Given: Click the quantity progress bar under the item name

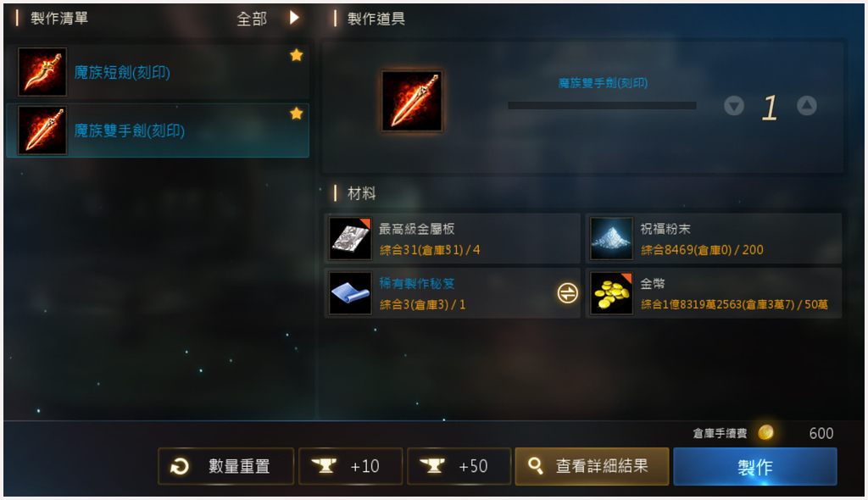Looking at the screenshot, I should tap(602, 105).
